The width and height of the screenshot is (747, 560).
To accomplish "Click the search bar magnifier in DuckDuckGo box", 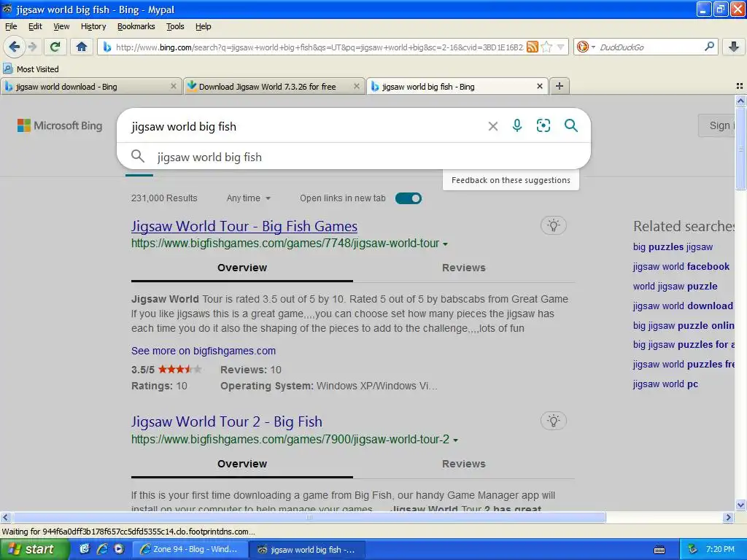I will [x=709, y=46].
